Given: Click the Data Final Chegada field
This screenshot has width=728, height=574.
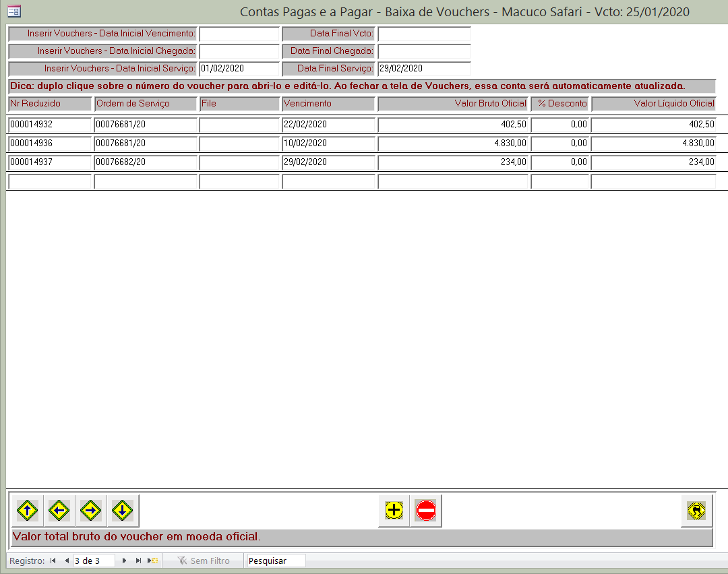Looking at the screenshot, I should click(x=423, y=51).
